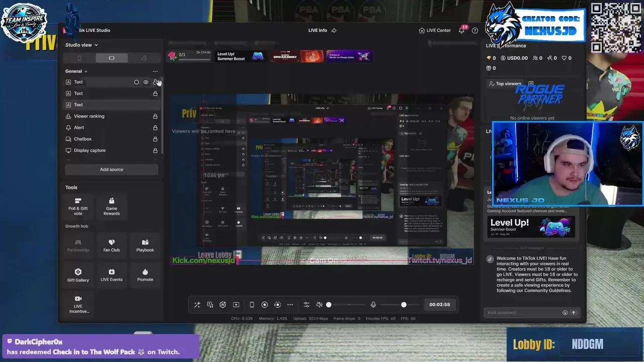
Task: Click the stream timer 00:02:58
Action: [440, 305]
